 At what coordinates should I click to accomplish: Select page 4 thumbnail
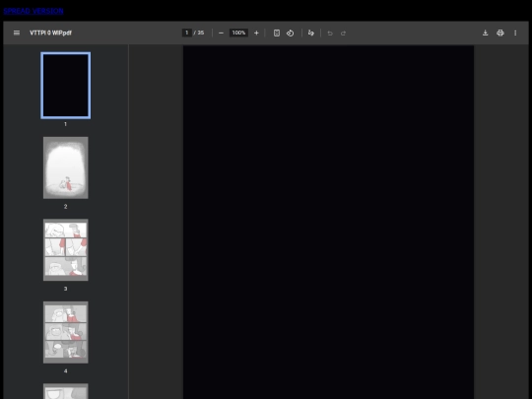tap(65, 332)
